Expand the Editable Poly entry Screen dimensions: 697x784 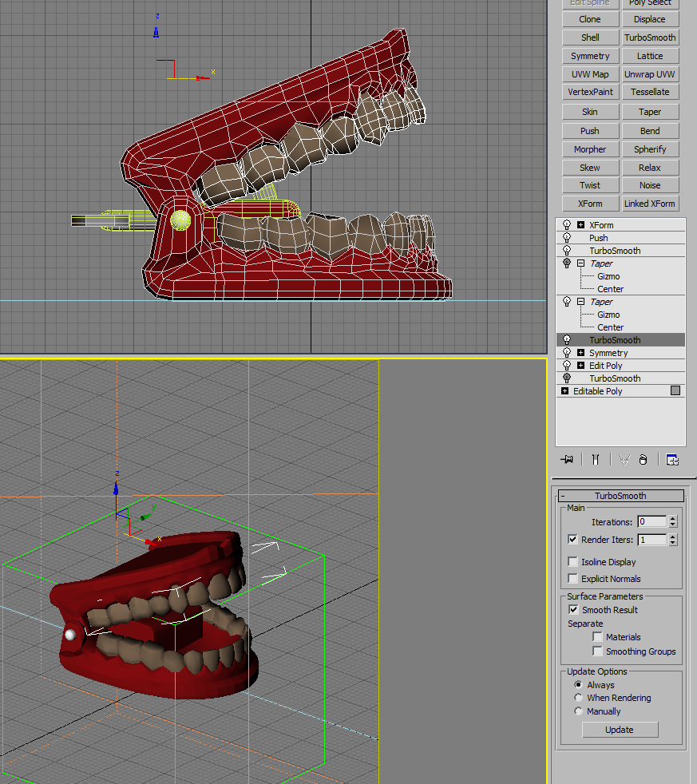pyautogui.click(x=564, y=391)
